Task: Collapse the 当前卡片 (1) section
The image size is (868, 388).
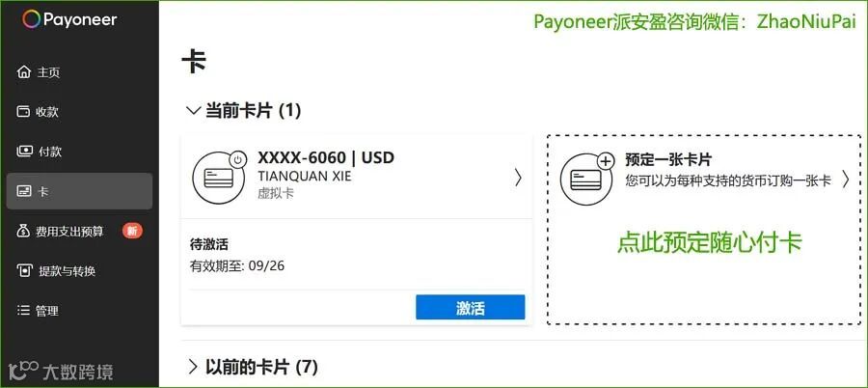Action: tap(193, 111)
